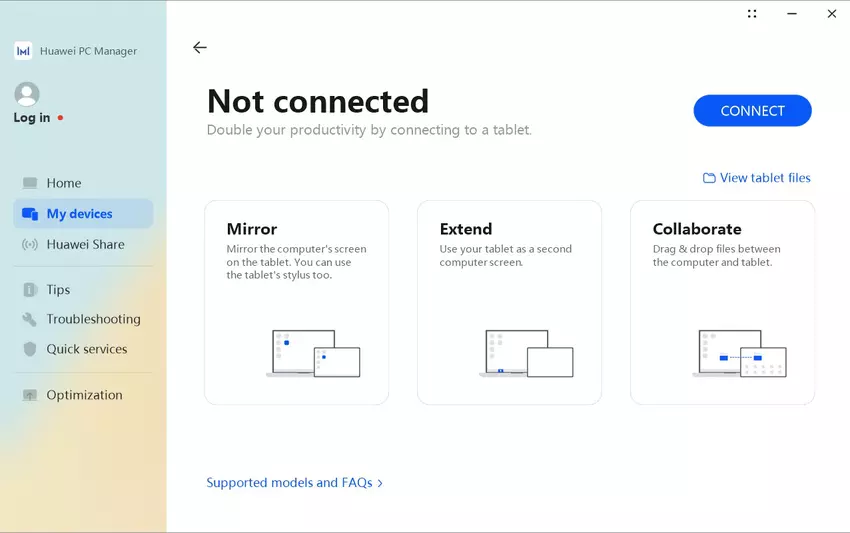
Task: Open the four-dot window menu icon
Action: tap(752, 14)
